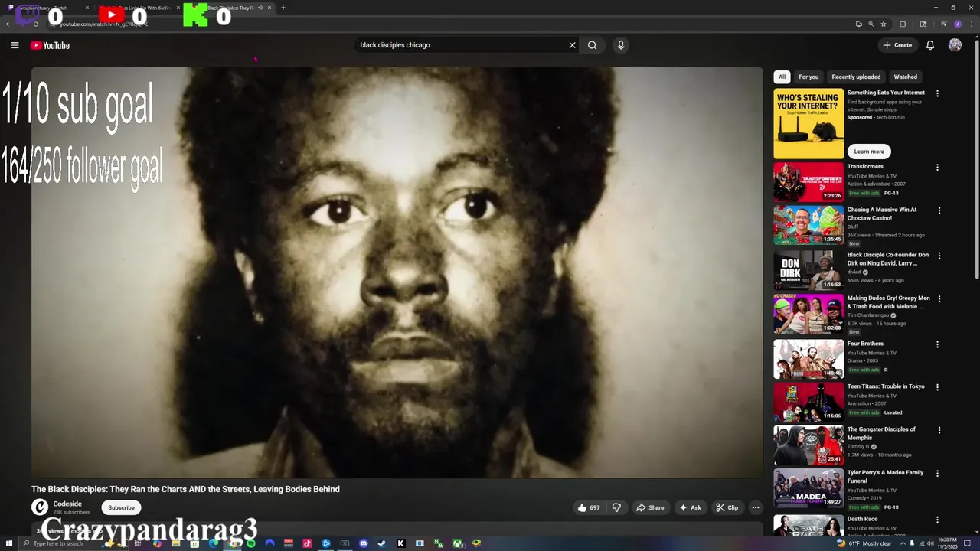
Task: Select the Recently uploaded filter chip
Action: [856, 77]
